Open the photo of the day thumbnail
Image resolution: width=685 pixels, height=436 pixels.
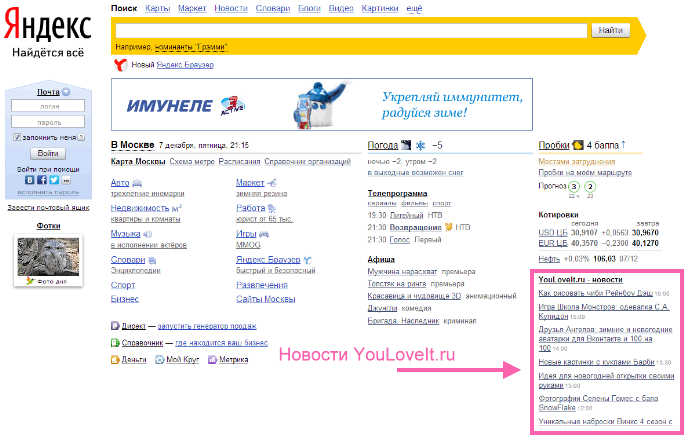(48, 257)
